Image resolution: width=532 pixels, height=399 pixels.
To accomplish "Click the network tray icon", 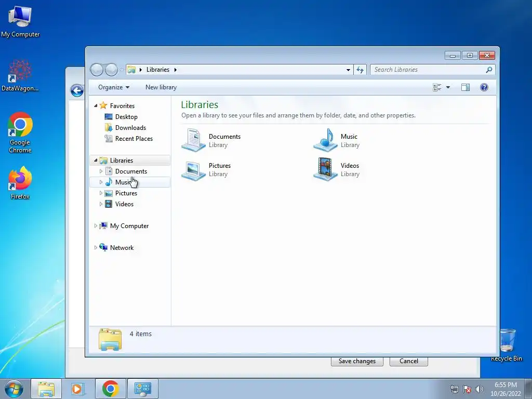I will (454, 389).
